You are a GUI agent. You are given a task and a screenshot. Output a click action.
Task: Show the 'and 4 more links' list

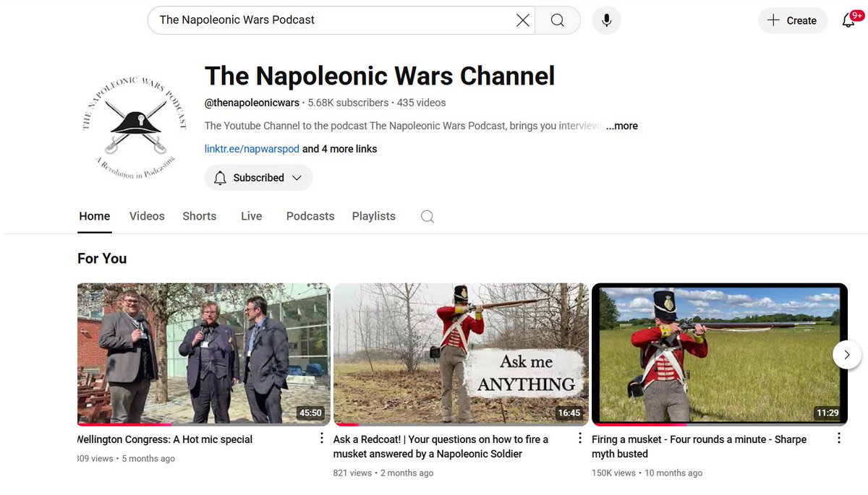click(339, 149)
